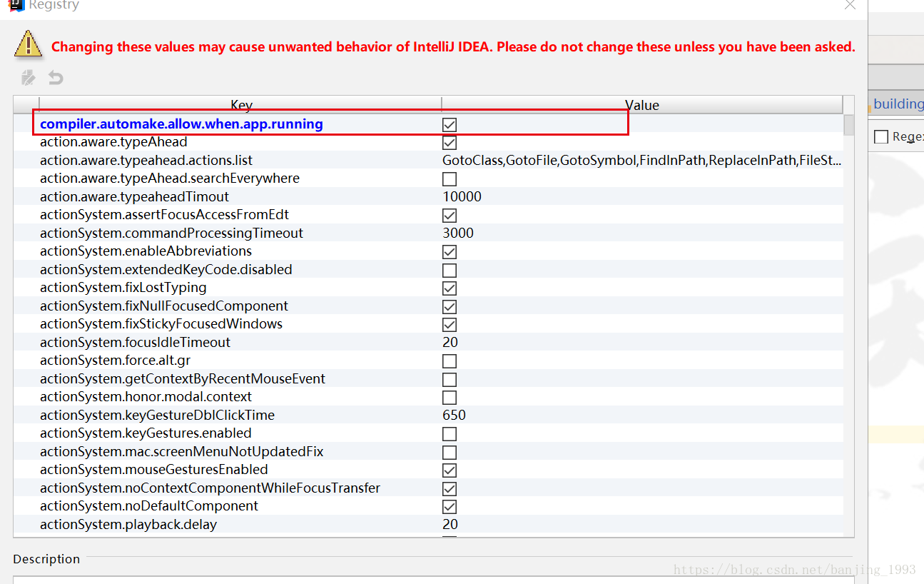
Task: Toggle actionSystem.fixLostTyping checkbox
Action: tap(450, 288)
